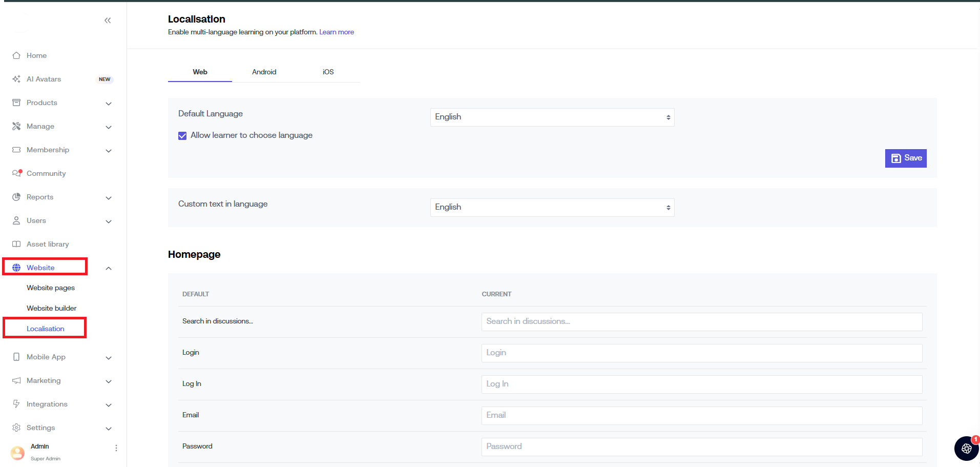Screen dimensions: 980x467
Task: Collapse the Website section chevron
Action: (109, 269)
